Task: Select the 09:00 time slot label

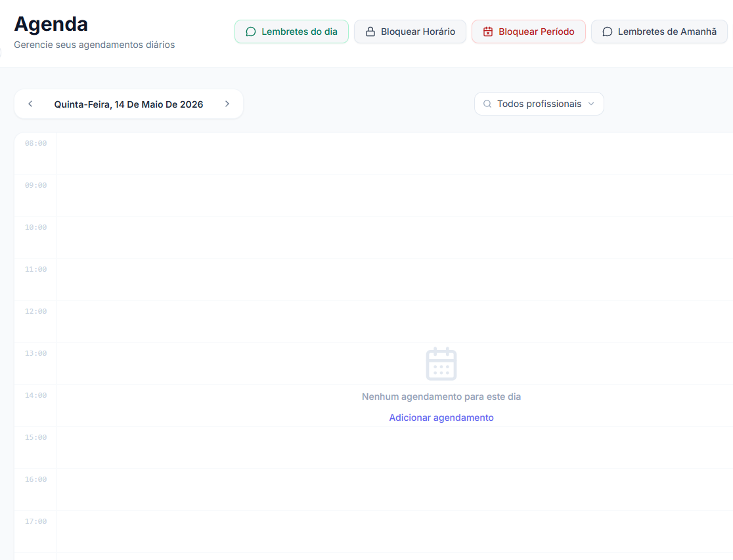Action: click(36, 186)
